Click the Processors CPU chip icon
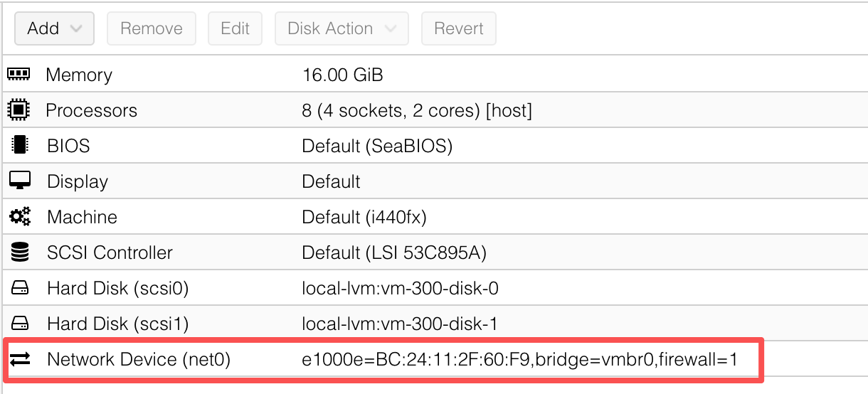 tap(18, 110)
